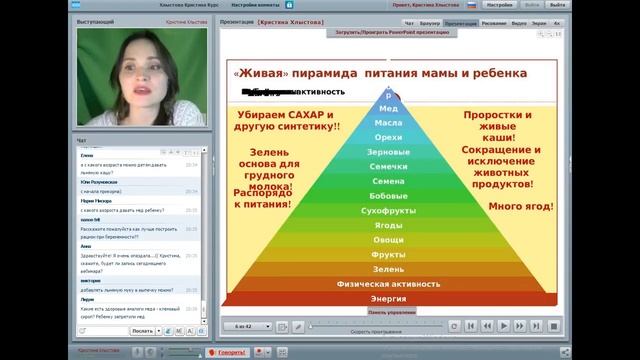Screen dimensions: 640x360
Task: Select the pencil annotation tool
Action: pyautogui.click(x=298, y=327)
